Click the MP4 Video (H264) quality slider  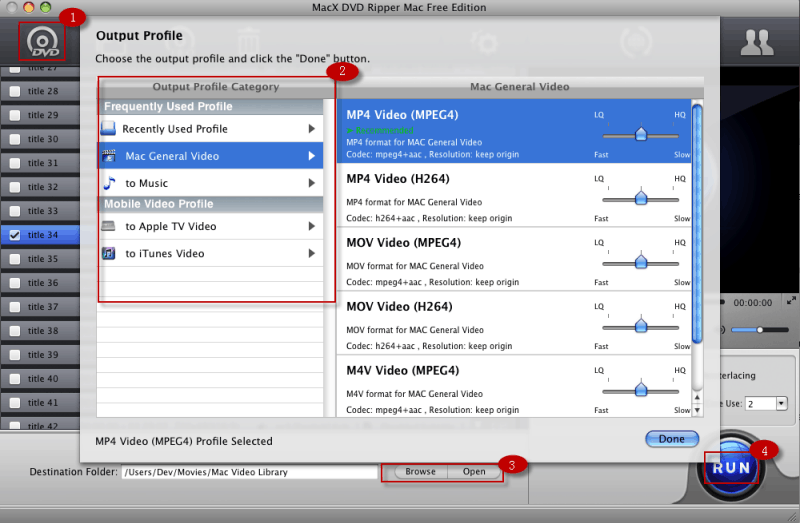click(641, 199)
